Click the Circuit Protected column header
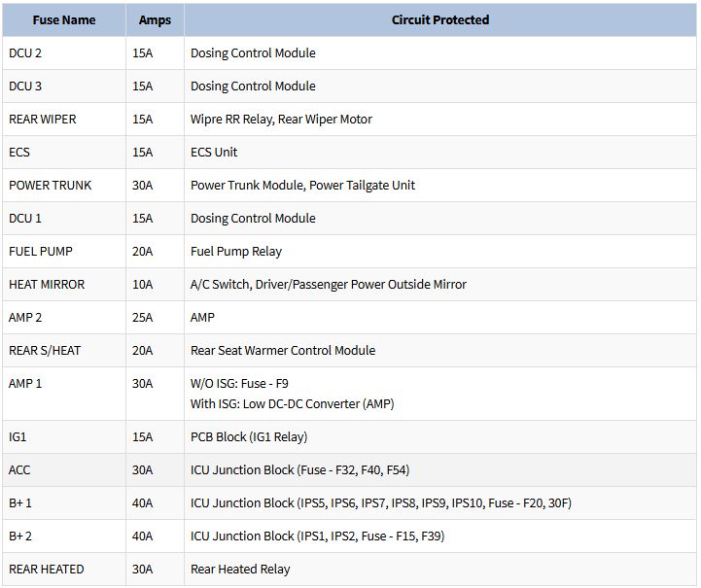 (439, 19)
